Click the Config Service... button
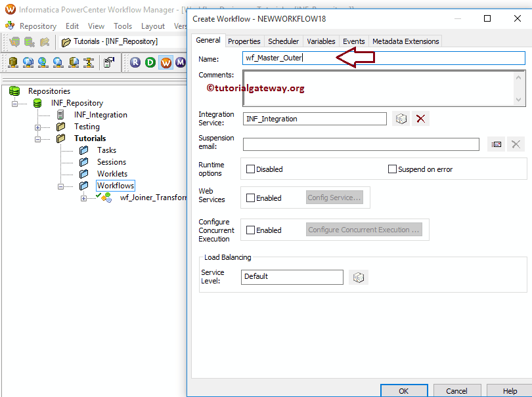The width and height of the screenshot is (532, 397). point(334,198)
